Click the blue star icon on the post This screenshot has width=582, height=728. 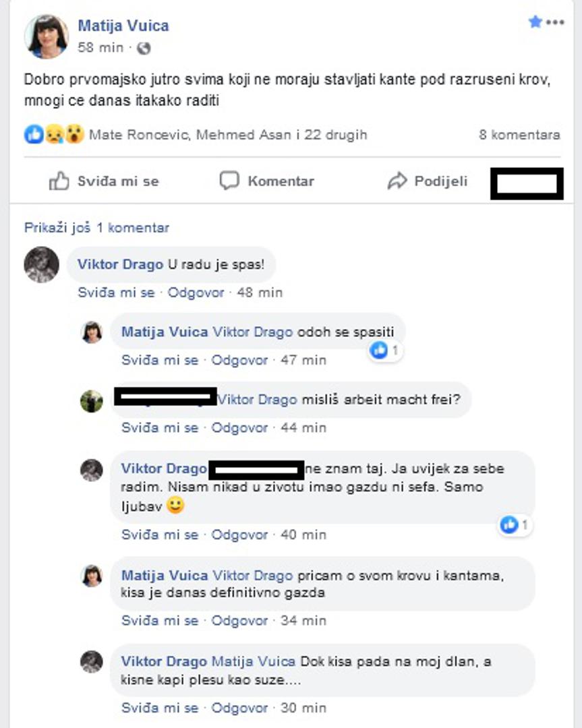[x=535, y=22]
